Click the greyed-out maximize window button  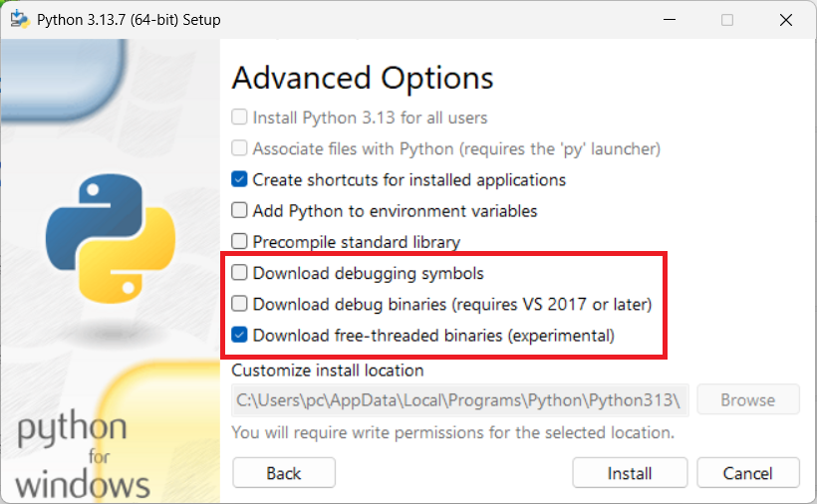pos(727,20)
